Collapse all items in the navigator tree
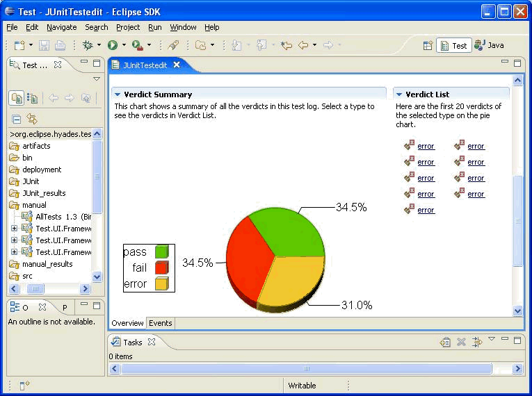 pyautogui.click(x=17, y=119)
